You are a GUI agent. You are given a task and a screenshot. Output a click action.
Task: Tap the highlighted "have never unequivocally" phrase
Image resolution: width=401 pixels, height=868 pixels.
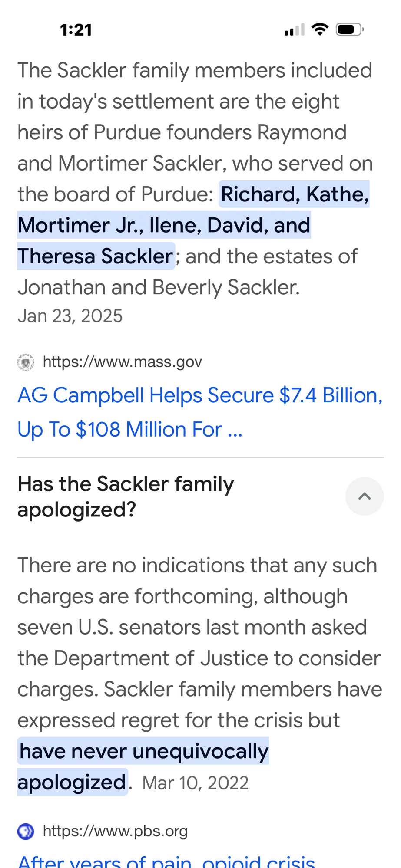click(144, 751)
